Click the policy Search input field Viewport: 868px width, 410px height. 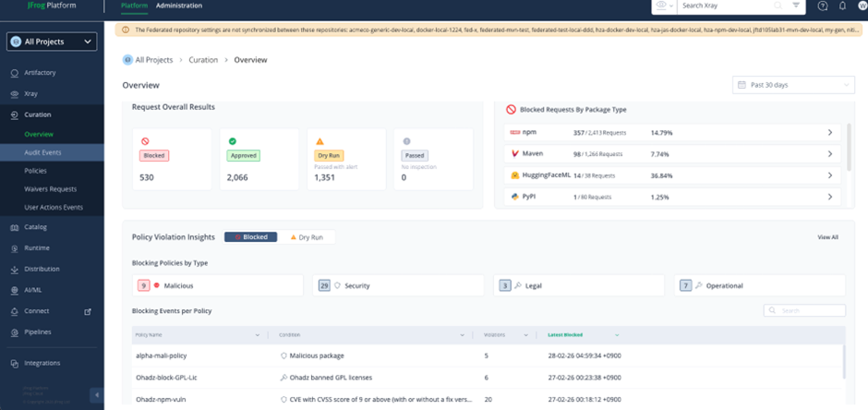[809, 311]
